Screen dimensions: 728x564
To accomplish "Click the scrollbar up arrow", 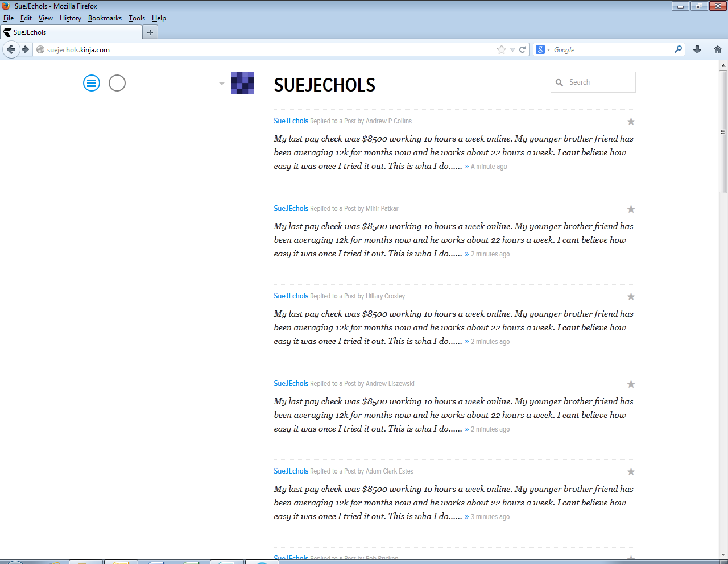I will coord(723,65).
